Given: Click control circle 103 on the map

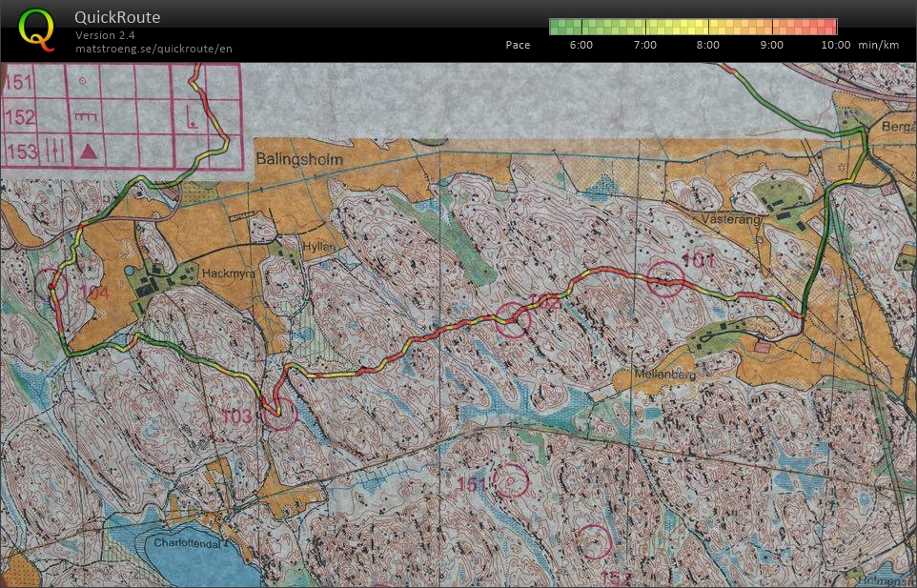Looking at the screenshot, I should (280, 414).
